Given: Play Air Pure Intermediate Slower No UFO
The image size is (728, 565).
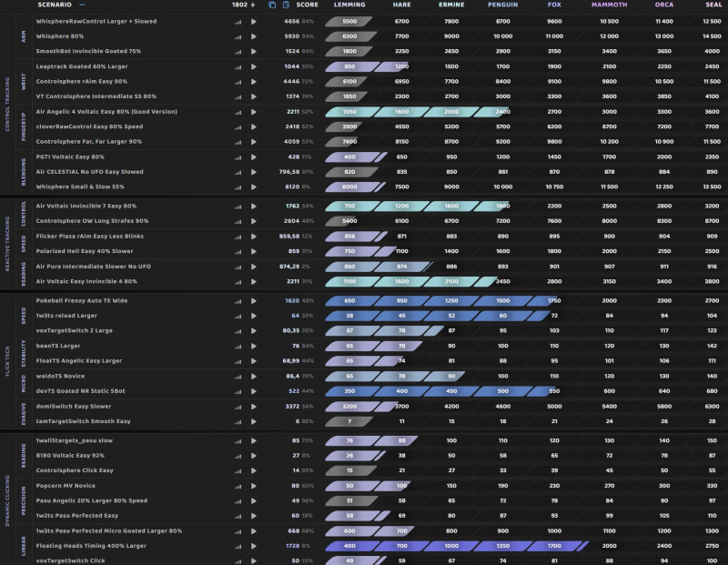Looking at the screenshot, I should [254, 267].
